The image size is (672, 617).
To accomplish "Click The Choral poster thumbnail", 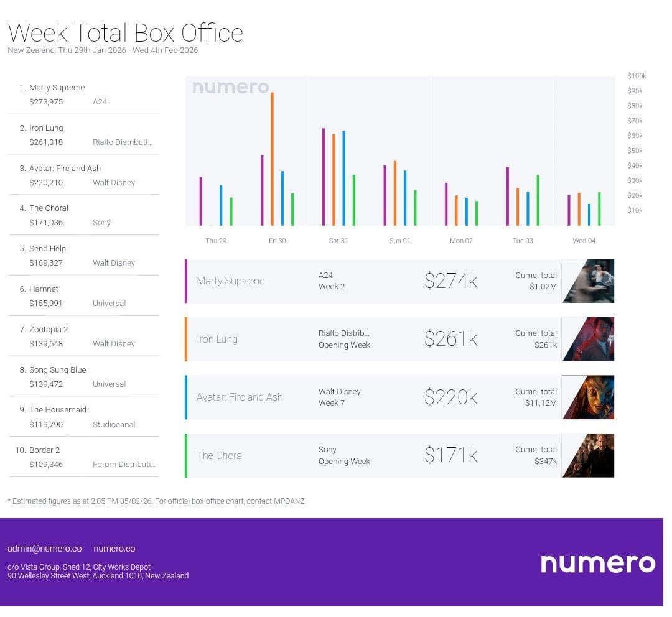I will (588, 455).
